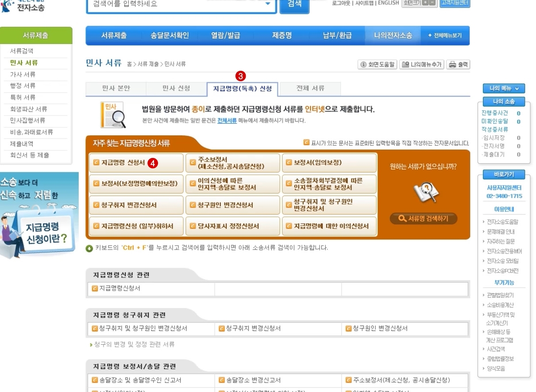
Task: Open 지급명령신청서 in the 지급명령신청 관련 list
Action: (x=120, y=288)
